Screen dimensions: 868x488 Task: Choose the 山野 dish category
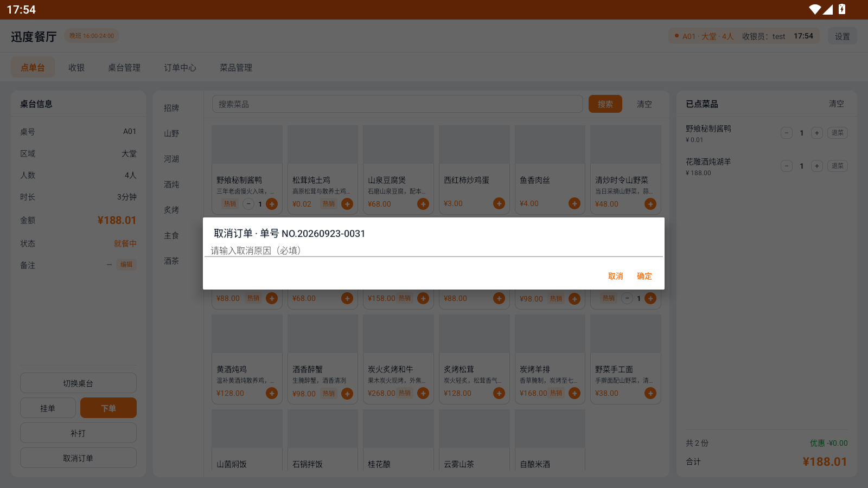point(171,133)
